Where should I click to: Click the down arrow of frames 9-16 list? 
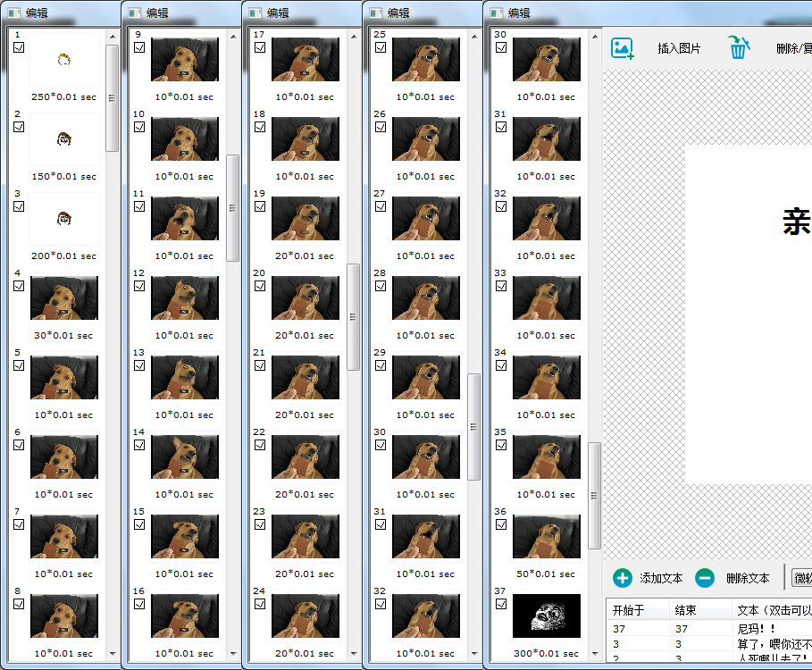232,653
